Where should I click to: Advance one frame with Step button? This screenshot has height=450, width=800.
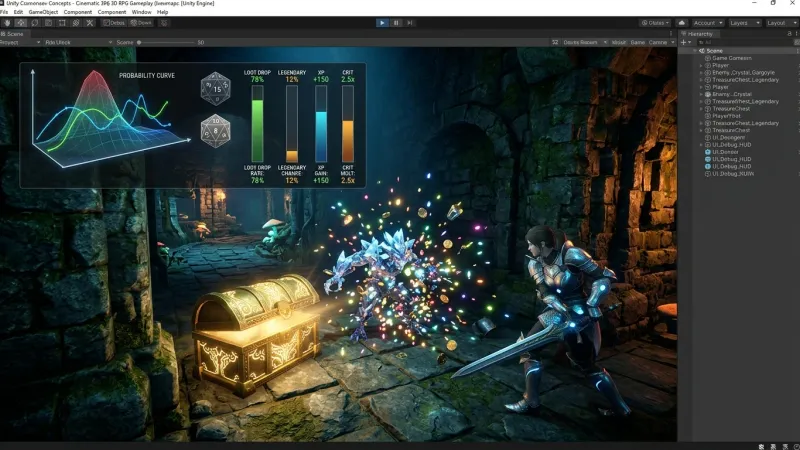pyautogui.click(x=410, y=23)
